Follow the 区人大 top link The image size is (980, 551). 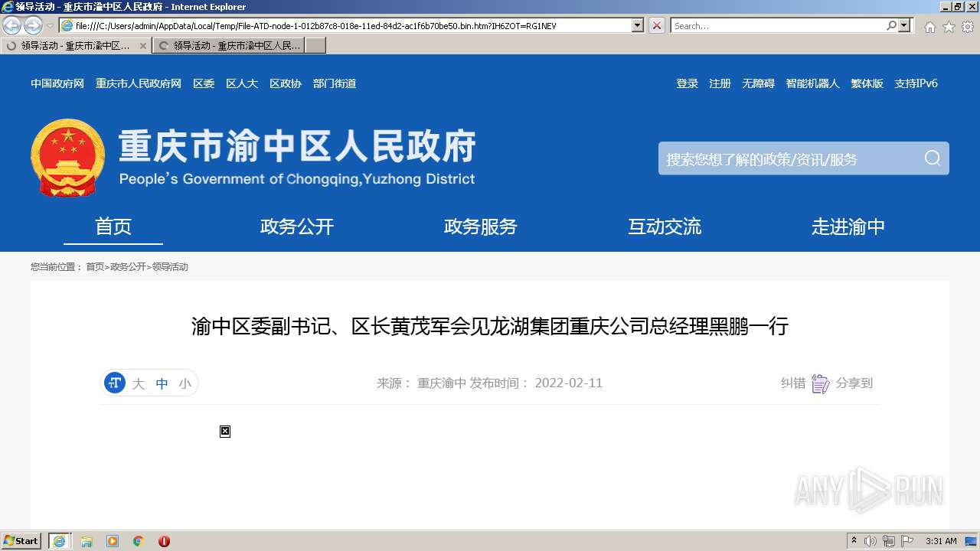242,83
